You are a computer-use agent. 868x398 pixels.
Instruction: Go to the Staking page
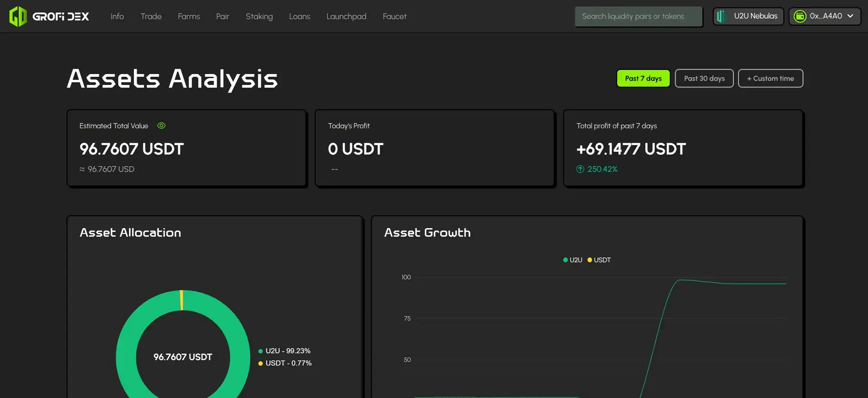click(259, 16)
